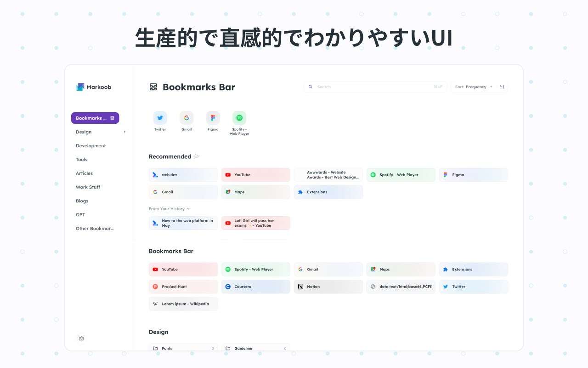Open Coursera bookmark
Image resolution: width=588 pixels, height=368 pixels.
(x=256, y=287)
